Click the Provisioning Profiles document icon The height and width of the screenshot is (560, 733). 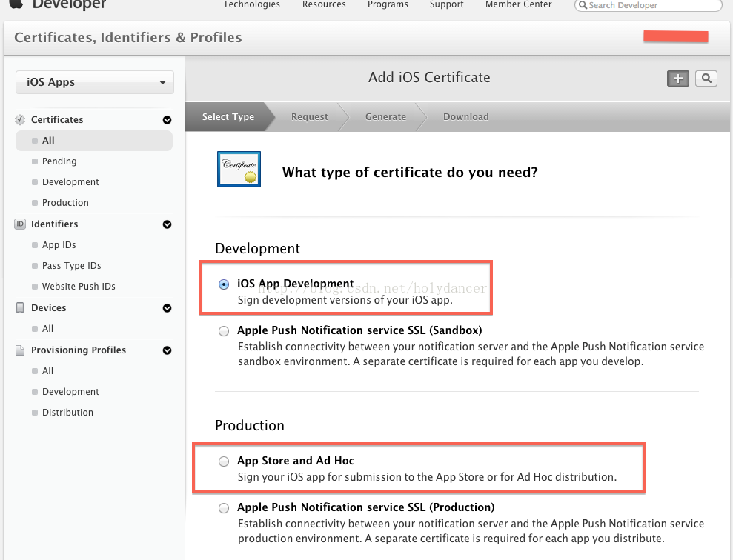20,350
